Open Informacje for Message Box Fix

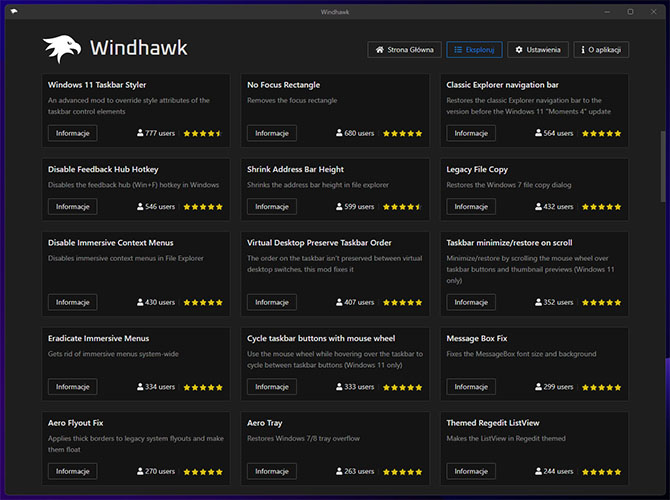point(471,387)
